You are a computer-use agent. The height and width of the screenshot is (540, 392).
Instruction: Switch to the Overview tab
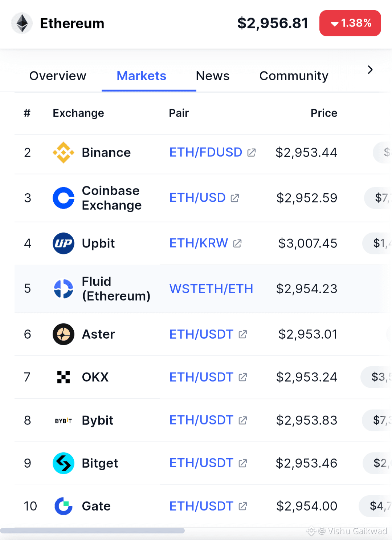click(58, 76)
